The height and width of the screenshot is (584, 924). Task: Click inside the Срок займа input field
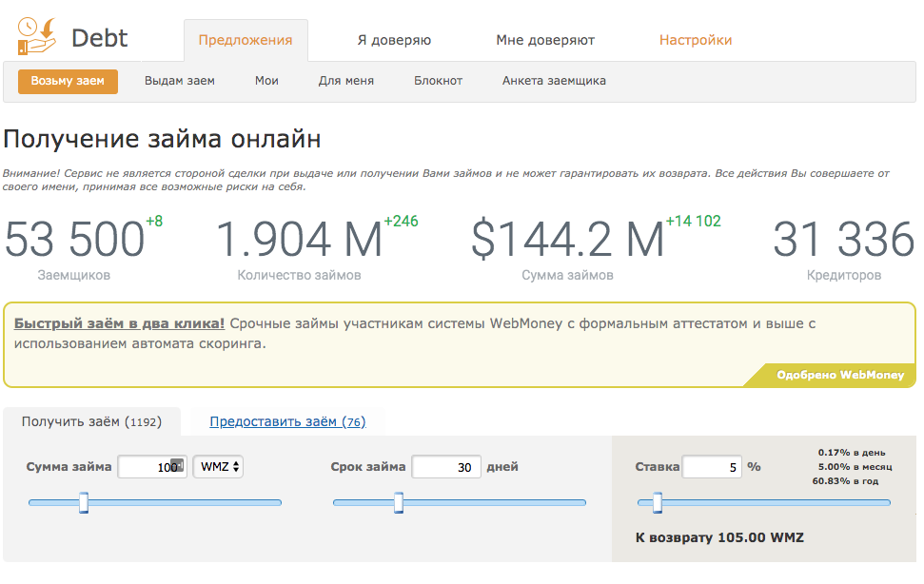(446, 467)
